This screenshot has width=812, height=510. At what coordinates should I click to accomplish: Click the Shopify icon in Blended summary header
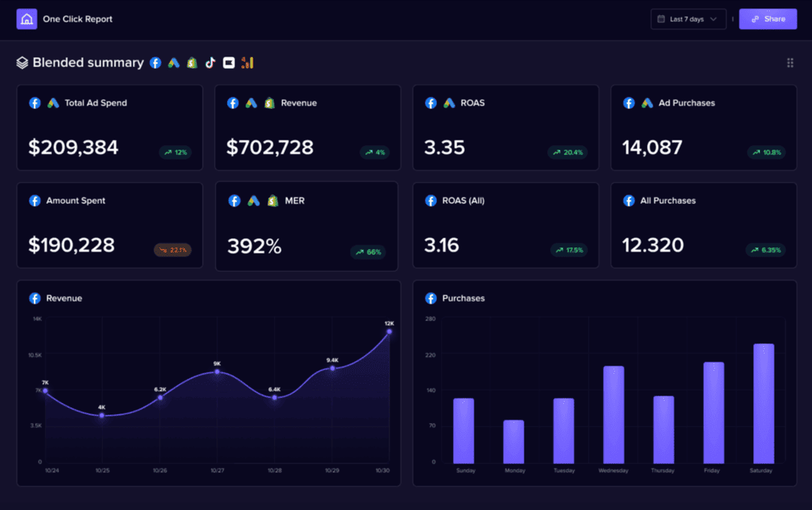(x=192, y=62)
